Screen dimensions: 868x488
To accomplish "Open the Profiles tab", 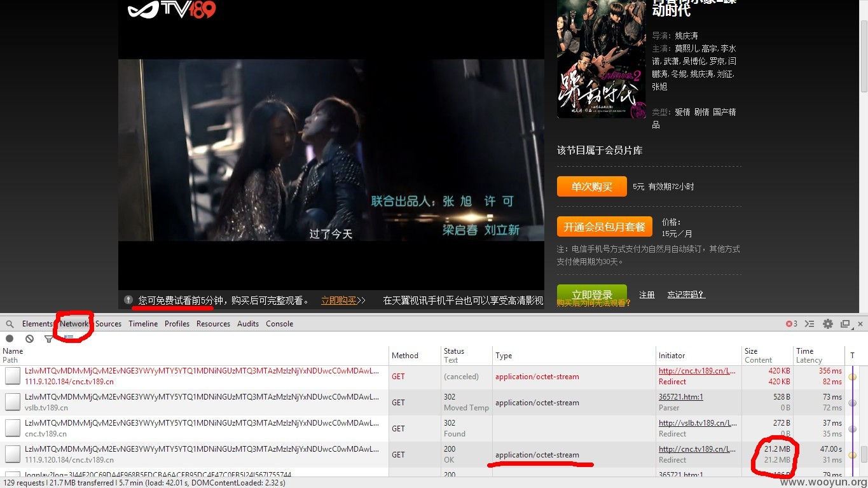I will coord(177,324).
